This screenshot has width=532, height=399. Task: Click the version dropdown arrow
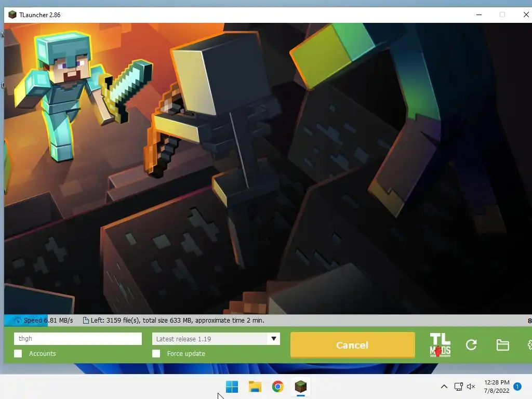pos(273,339)
